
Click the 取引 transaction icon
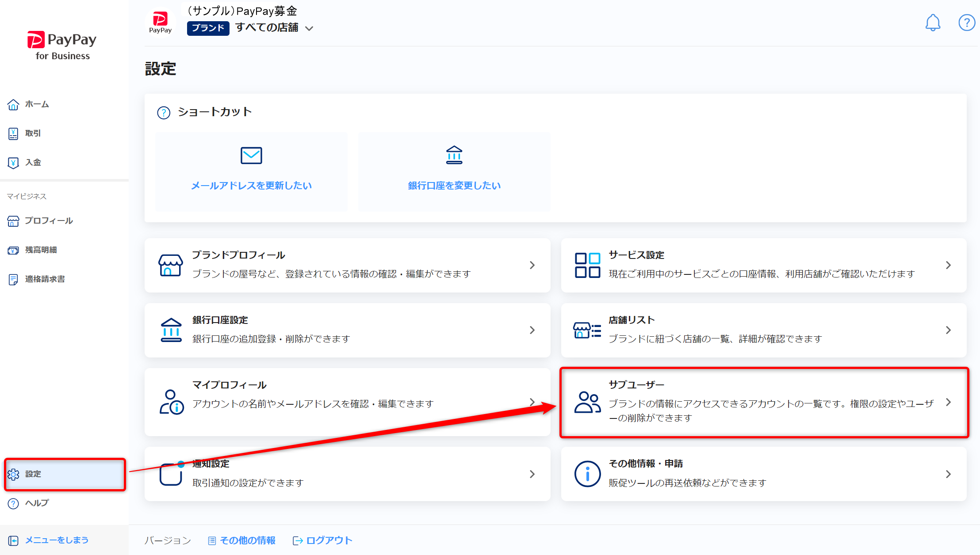click(13, 133)
